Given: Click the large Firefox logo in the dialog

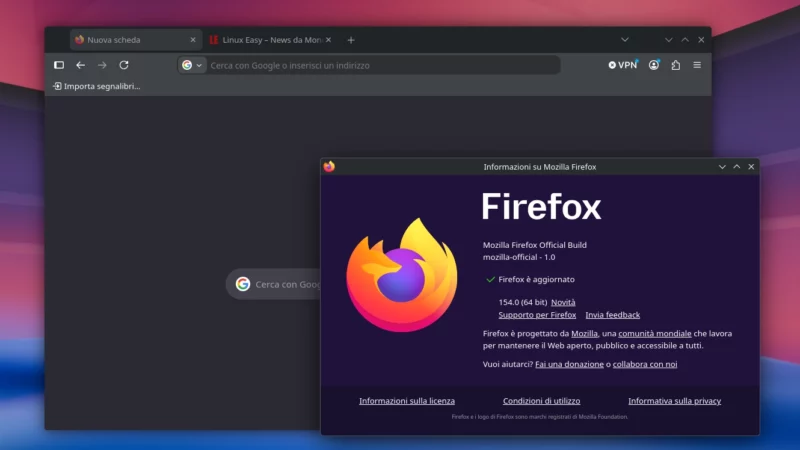Looking at the screenshot, I should click(402, 276).
